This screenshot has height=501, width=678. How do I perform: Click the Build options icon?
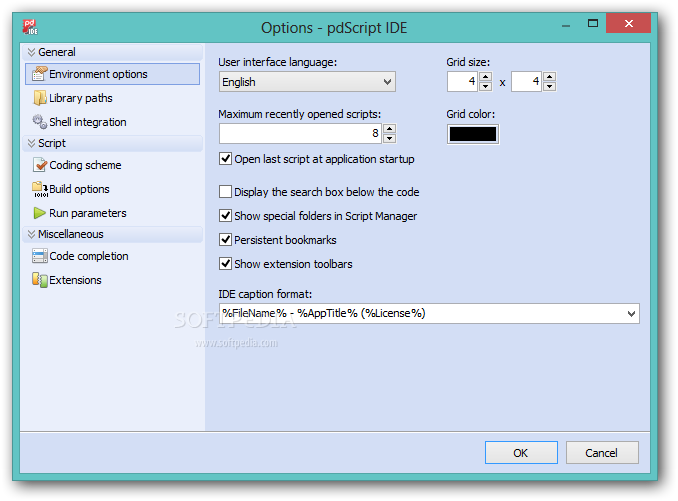click(40, 189)
